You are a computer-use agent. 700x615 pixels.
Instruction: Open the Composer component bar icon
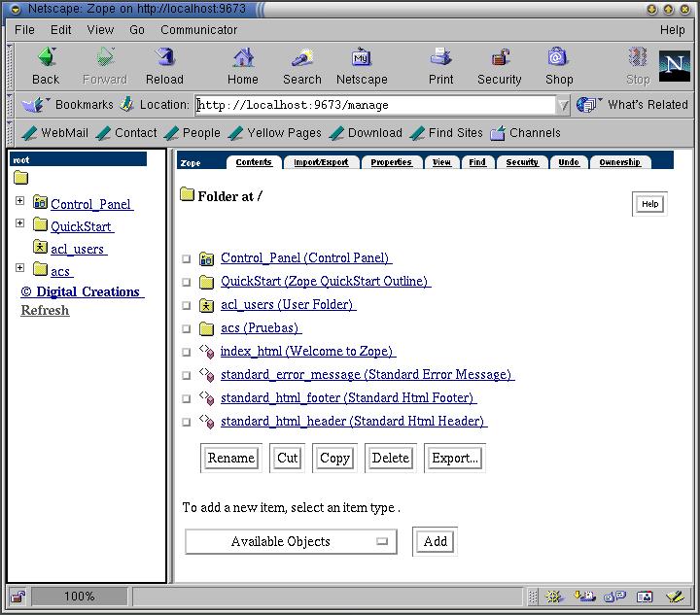pos(675,597)
